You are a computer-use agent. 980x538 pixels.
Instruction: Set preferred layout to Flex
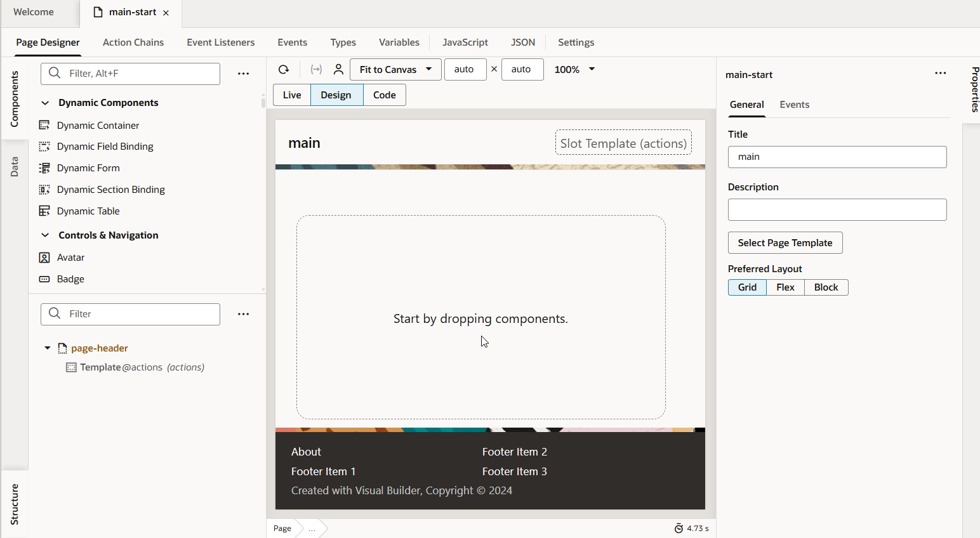tap(785, 287)
